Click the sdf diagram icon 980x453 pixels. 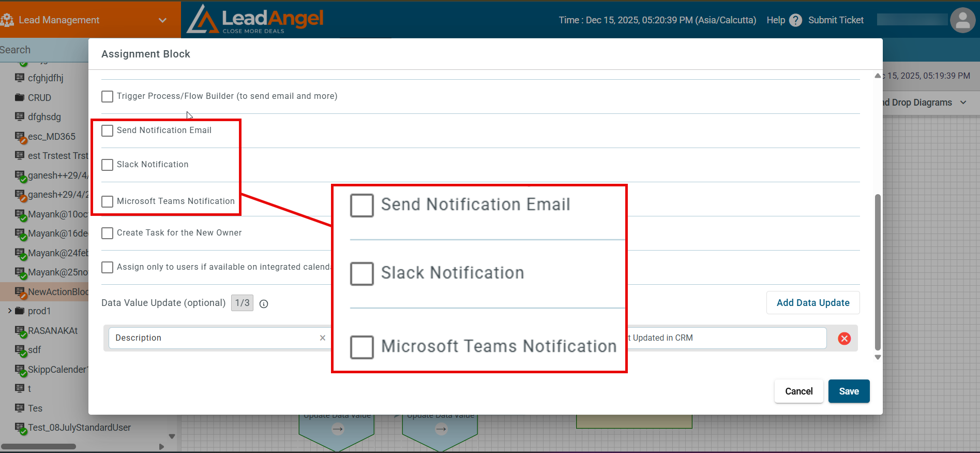[20, 350]
